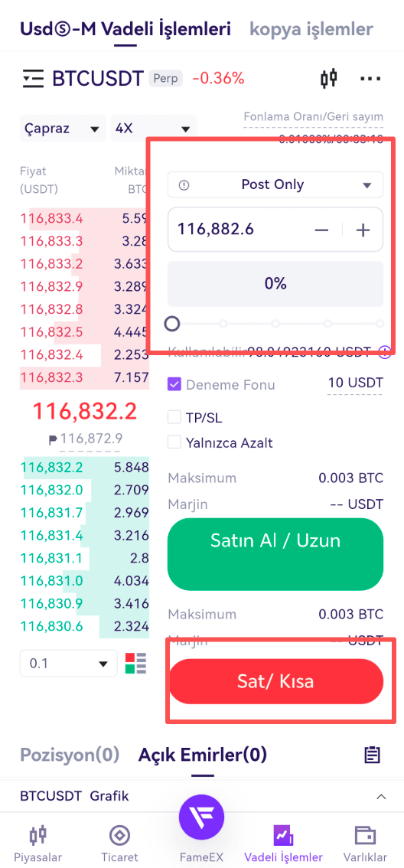Switch the order book layout icon
Viewport: 404px width, 868px height.
135,663
